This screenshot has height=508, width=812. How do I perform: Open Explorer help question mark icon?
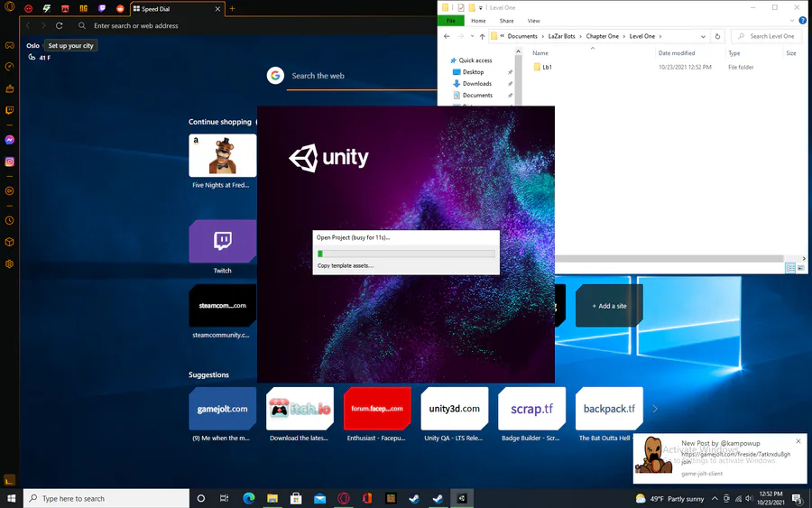(x=803, y=20)
